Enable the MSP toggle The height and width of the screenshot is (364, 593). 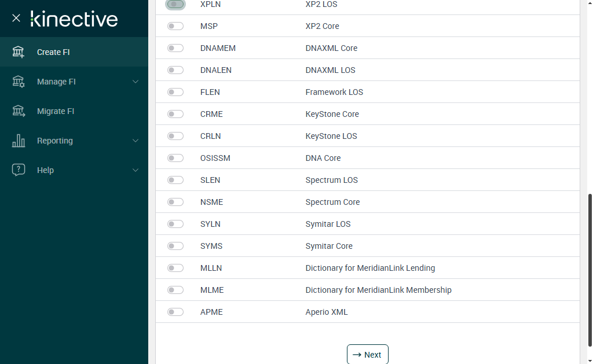coord(175,26)
